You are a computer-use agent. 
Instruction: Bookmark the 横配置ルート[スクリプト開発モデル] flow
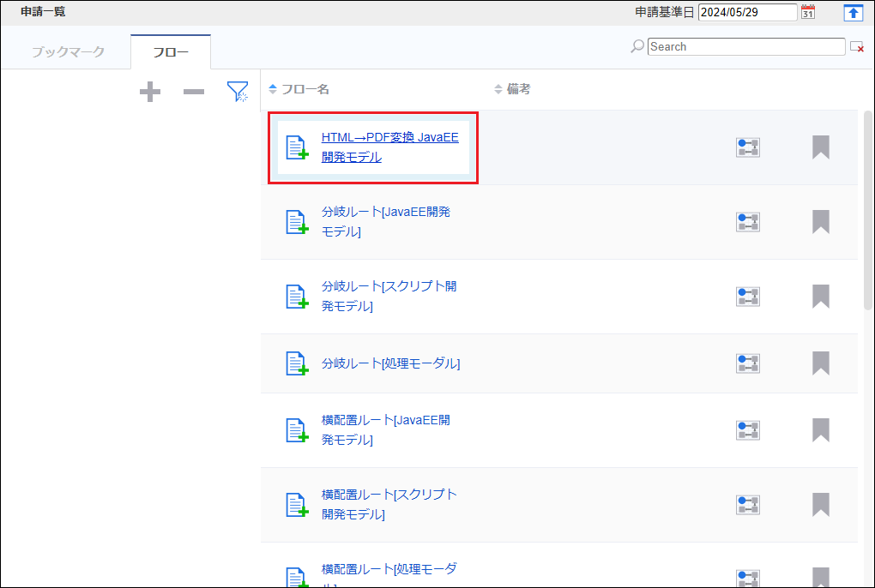[x=821, y=504]
